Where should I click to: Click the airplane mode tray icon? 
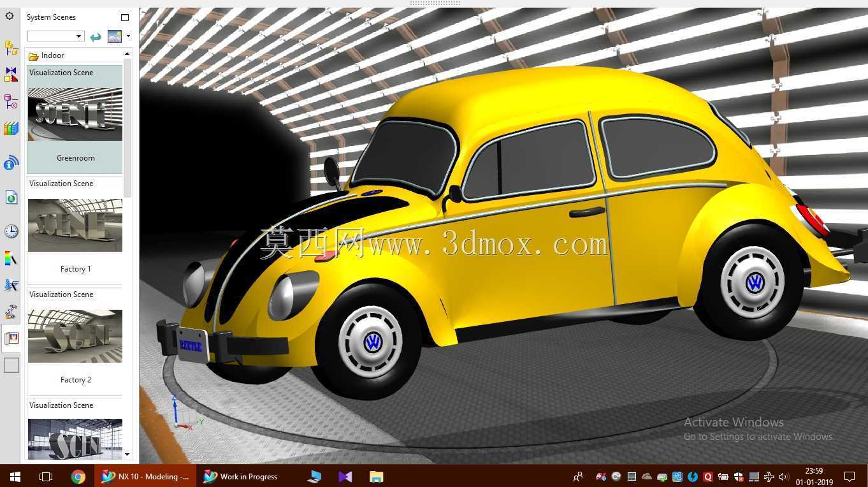(769, 476)
